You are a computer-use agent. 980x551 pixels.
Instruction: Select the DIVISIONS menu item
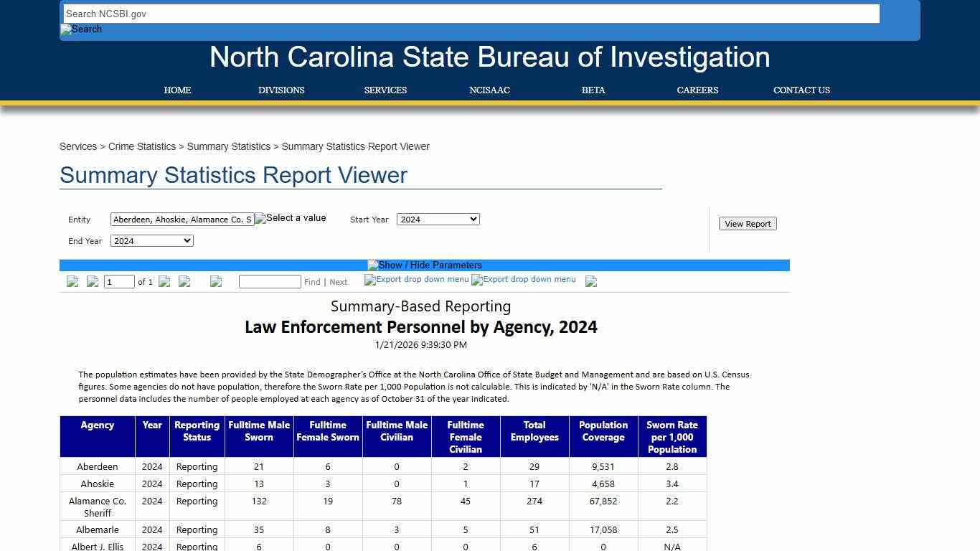[x=281, y=90]
